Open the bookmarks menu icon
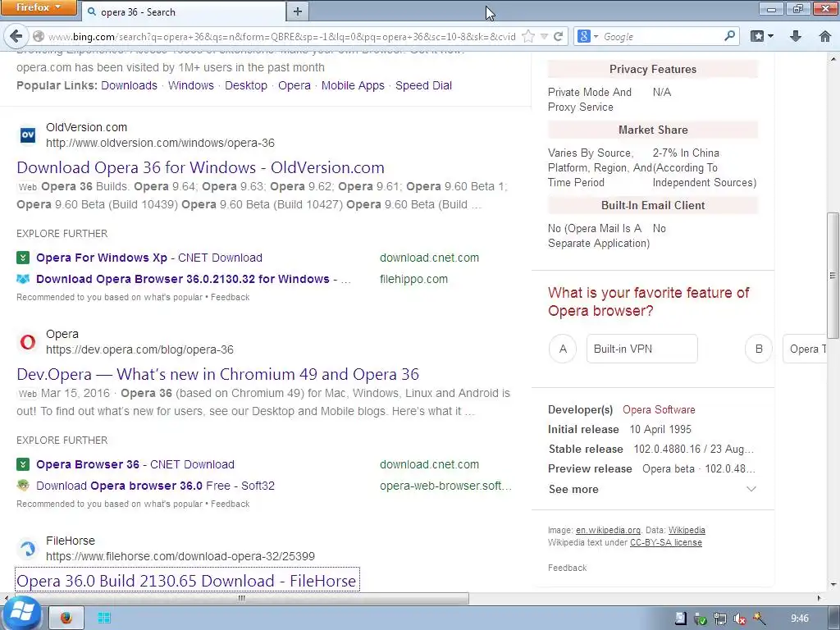This screenshot has width=840, height=630. [757, 36]
